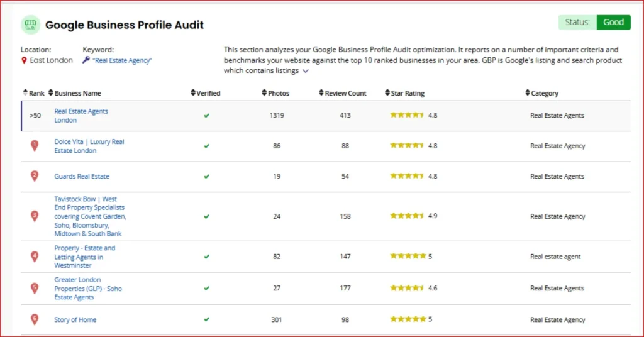Image resolution: width=644 pixels, height=337 pixels.
Task: Click photos count 301 for Story of Home
Action: [277, 319]
